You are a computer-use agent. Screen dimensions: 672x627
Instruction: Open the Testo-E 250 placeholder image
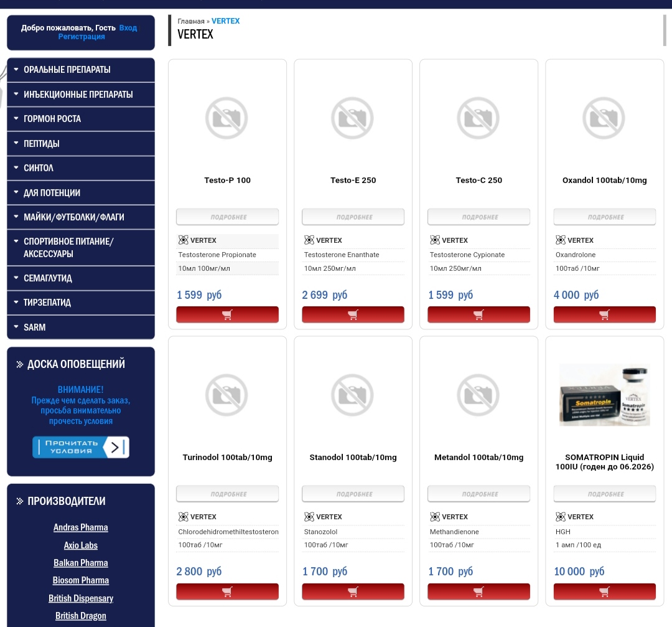[x=352, y=118]
